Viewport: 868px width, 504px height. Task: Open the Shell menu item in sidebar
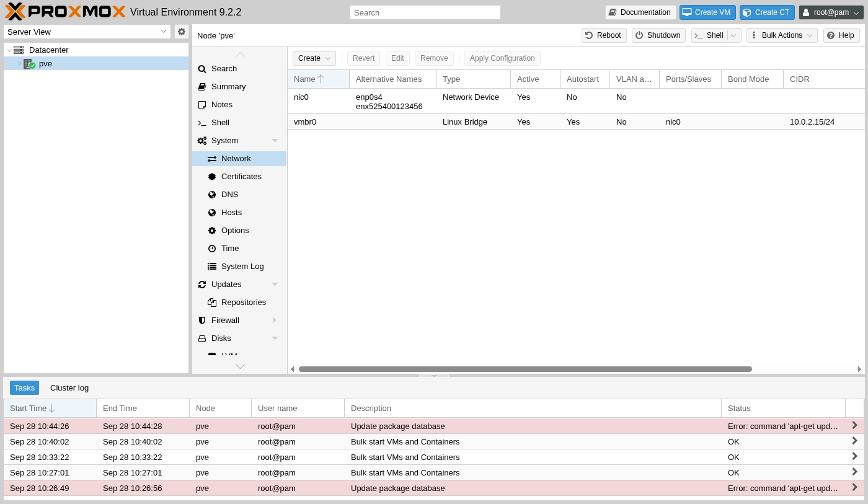(239, 123)
